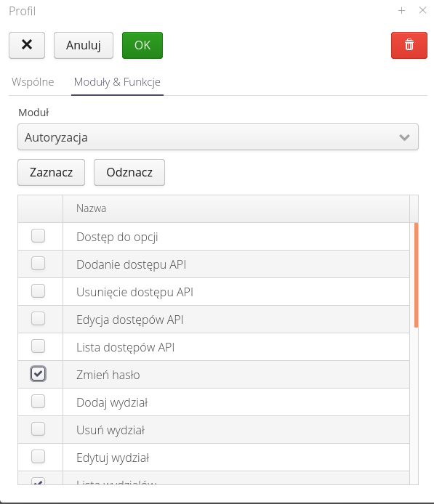Click the Anuluj button
The height and width of the screenshot is (504, 434).
84,45
